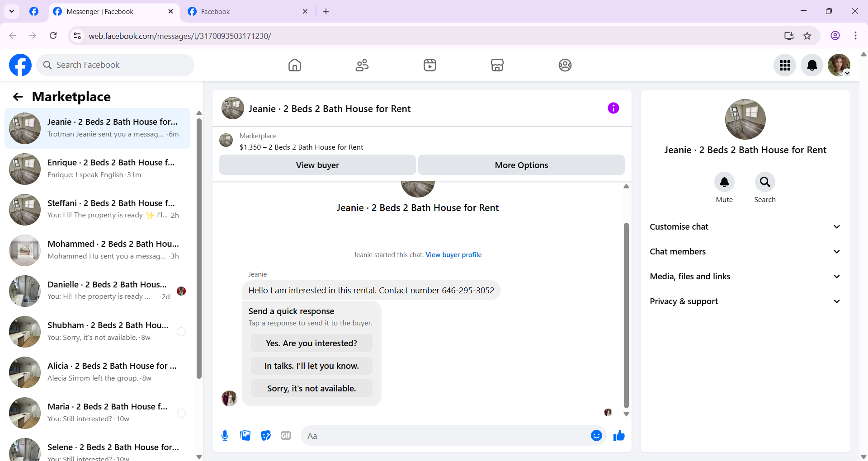Screen dimensions: 868x461
Task: Choose a sticker icon
Action: (x=266, y=436)
